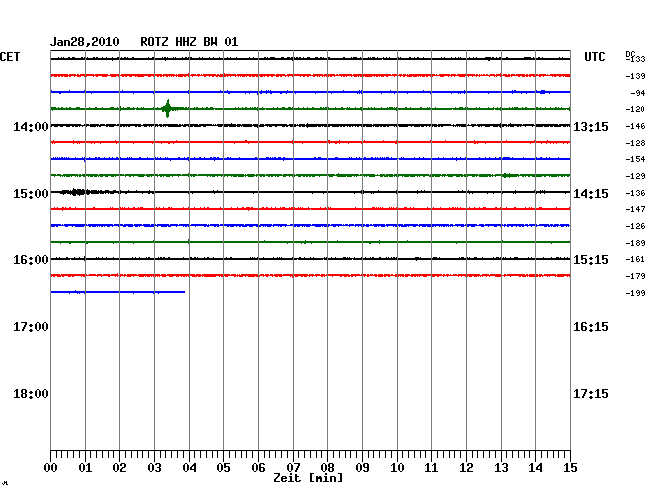Click the 12 minute axis label

(466, 468)
